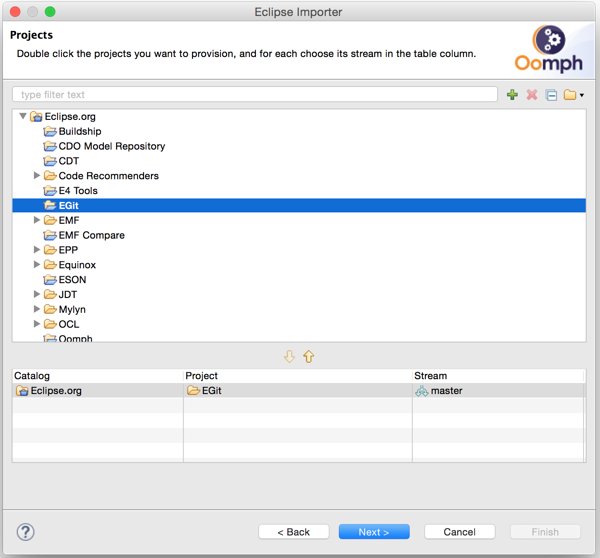This screenshot has height=558, width=600.
Task: Click the green plus add project icon
Action: (512, 95)
